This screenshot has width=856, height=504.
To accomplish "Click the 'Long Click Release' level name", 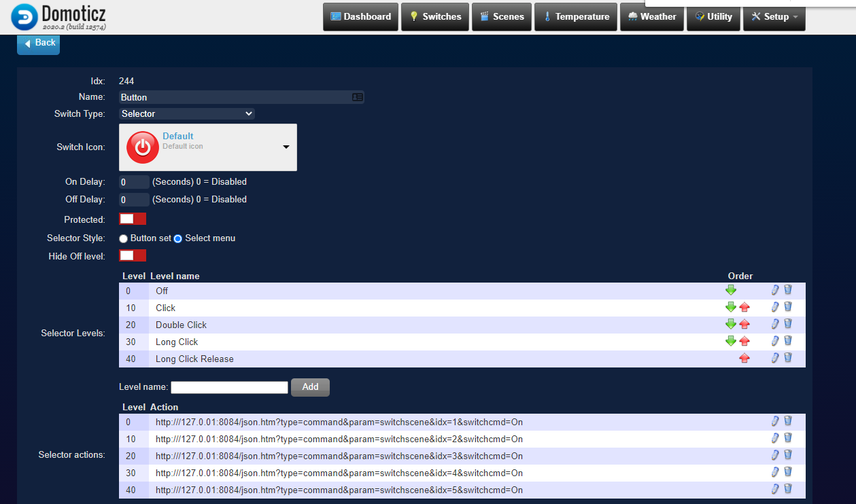I will pos(194,359).
